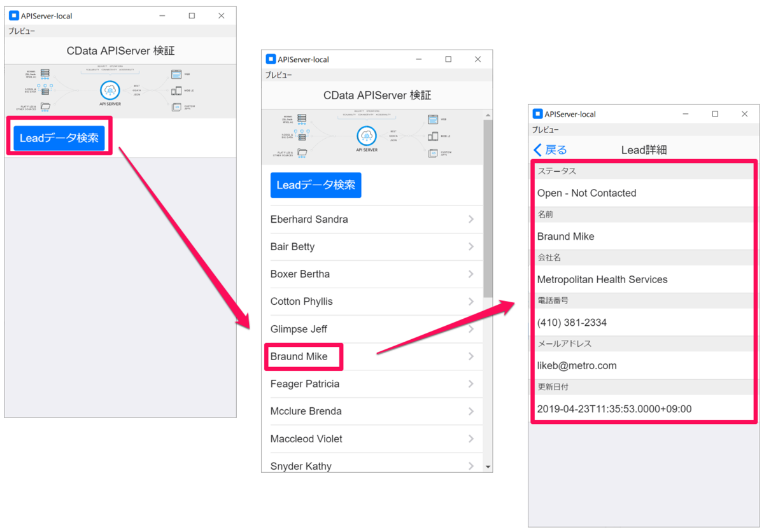This screenshot has width=764, height=532.
Task: Click 更新日付 section label
Action: [x=553, y=387]
